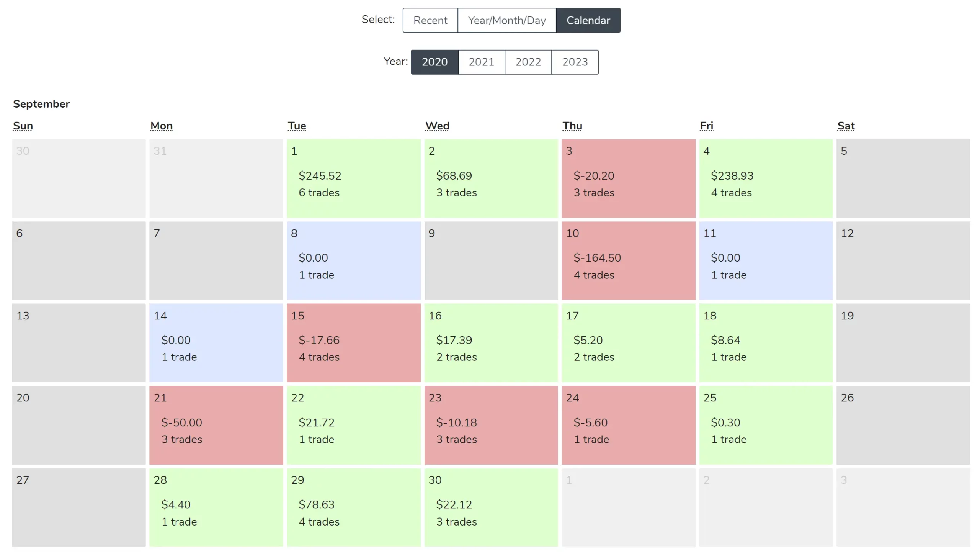This screenshot has height=560, width=980.
Task: Click the Thu column header
Action: (572, 126)
